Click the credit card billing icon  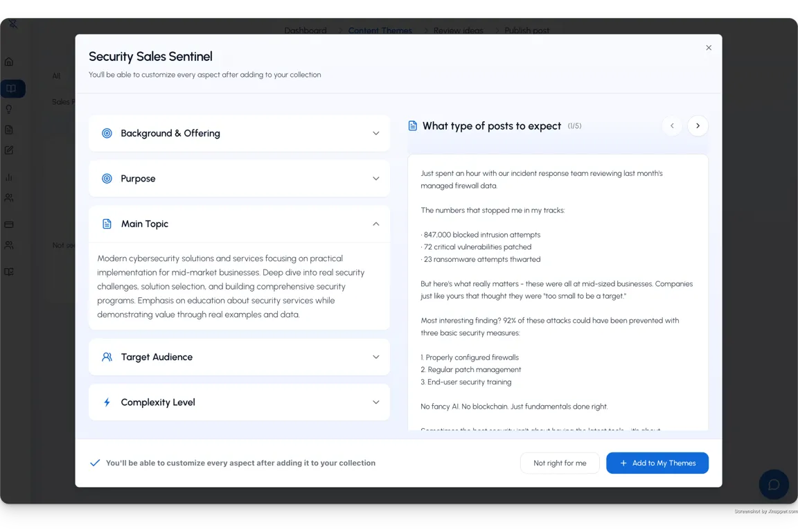(x=9, y=224)
